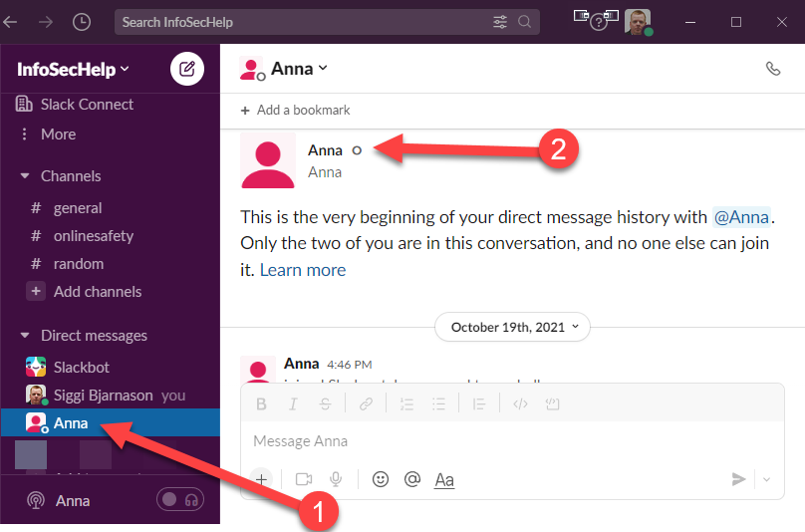Open Anna's large profile picture
Viewport: 805px width, 532px height.
coord(268,160)
